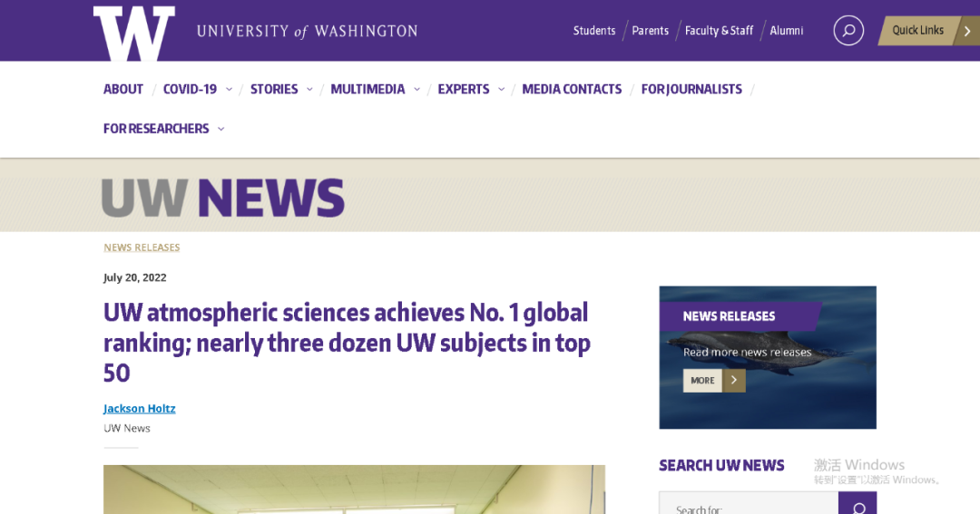Click the Read more news releases text
This screenshot has width=980, height=514.
coord(747,353)
